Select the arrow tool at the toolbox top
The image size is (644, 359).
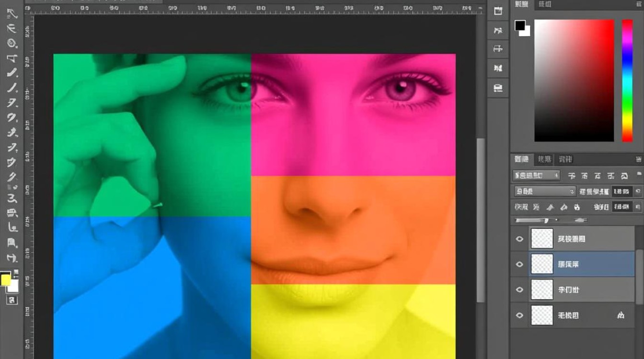[12, 13]
